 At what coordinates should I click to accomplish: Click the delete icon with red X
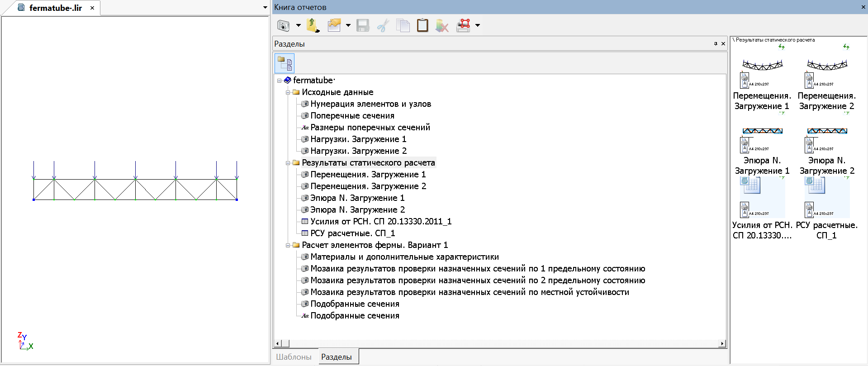pos(442,25)
